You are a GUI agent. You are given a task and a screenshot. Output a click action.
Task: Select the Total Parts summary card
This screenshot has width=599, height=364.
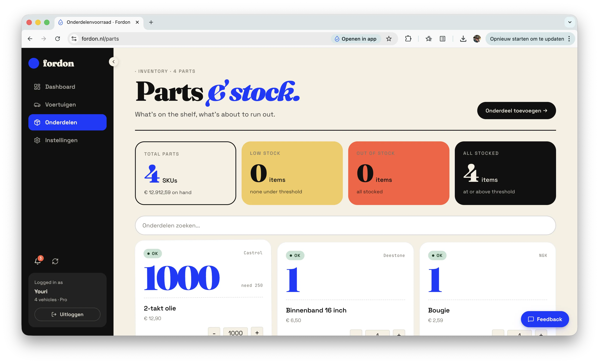[185, 173]
